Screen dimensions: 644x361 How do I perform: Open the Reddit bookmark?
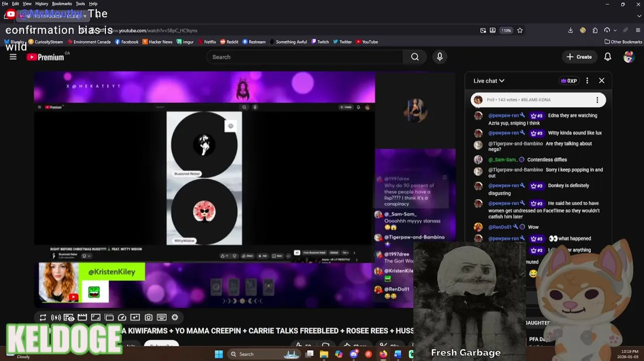point(229,42)
